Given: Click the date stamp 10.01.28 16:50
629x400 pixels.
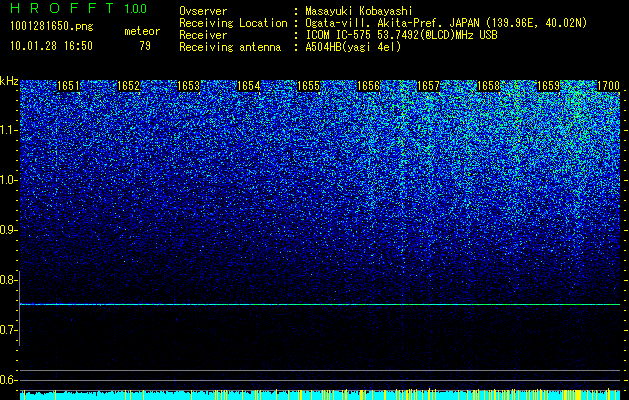Looking at the screenshot, I should [51, 46].
